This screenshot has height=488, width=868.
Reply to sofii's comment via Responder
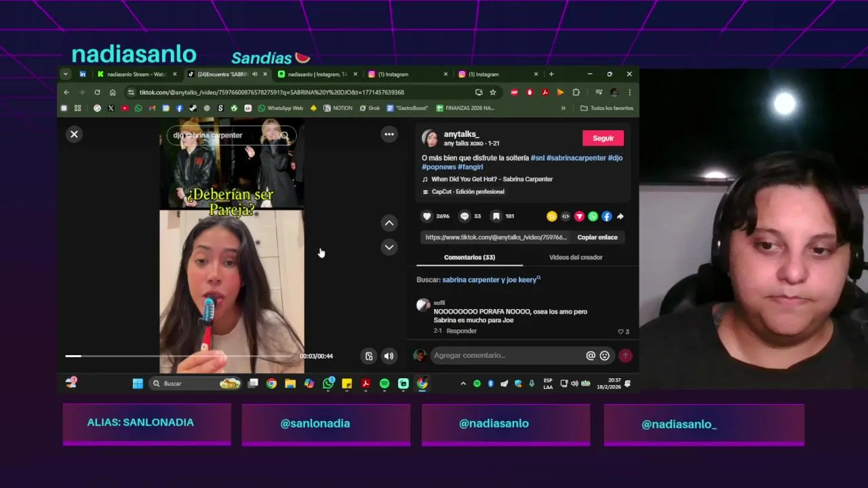click(x=461, y=331)
